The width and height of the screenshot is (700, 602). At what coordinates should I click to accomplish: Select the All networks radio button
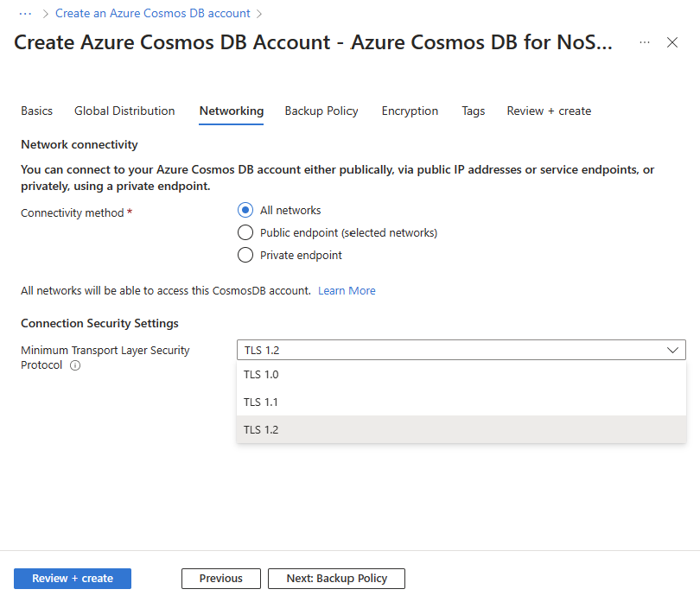coord(245,210)
